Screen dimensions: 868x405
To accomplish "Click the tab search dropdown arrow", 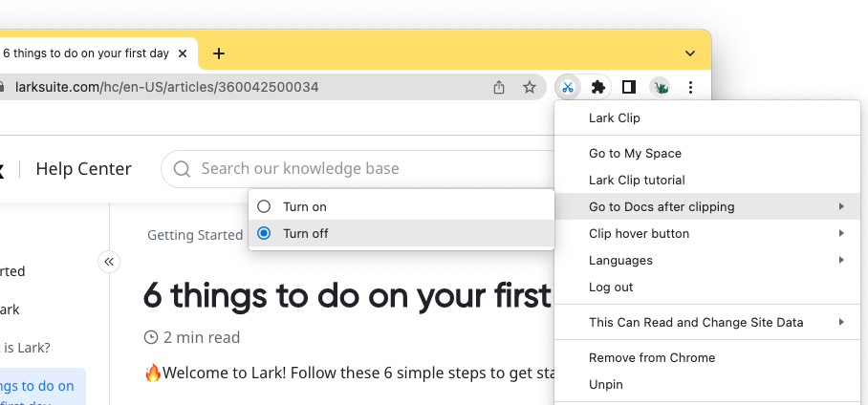I will tap(690, 53).
